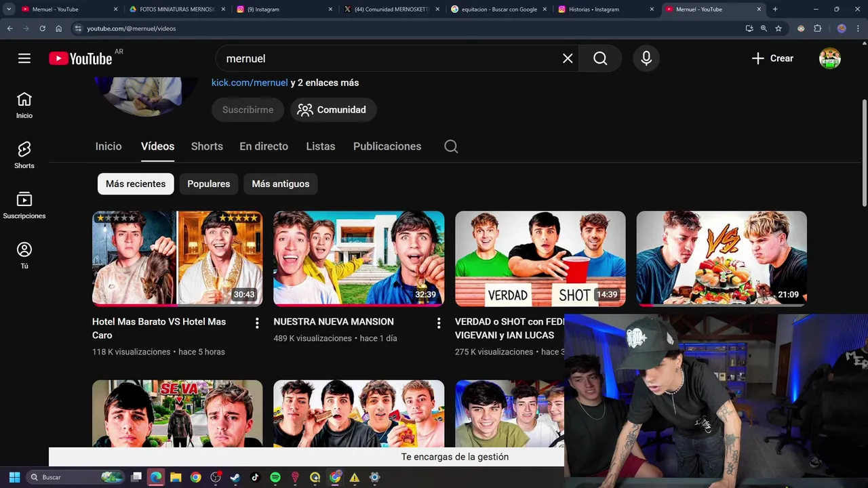The height and width of the screenshot is (488, 868).
Task: Open the Listas channel tab
Action: (320, 146)
